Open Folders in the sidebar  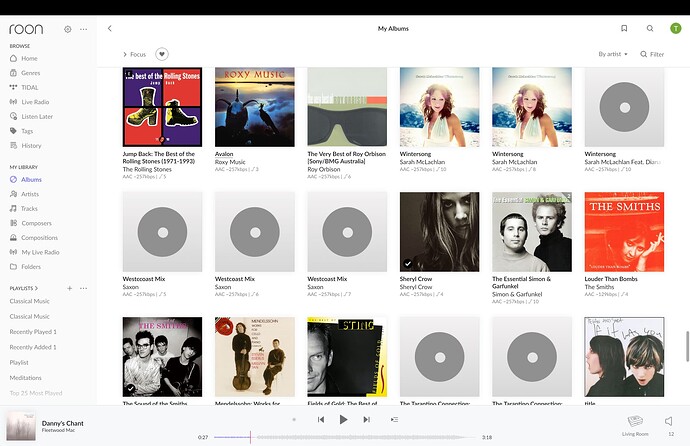[26, 267]
